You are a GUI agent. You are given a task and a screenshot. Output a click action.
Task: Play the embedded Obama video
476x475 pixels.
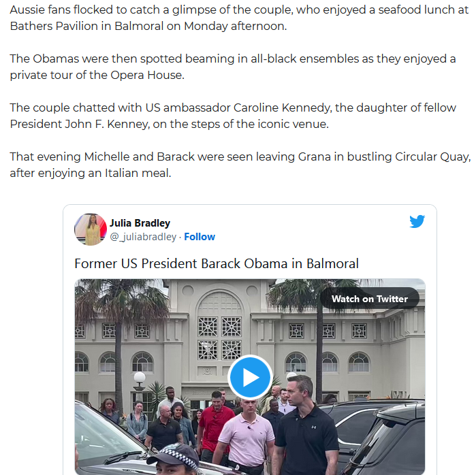(250, 377)
